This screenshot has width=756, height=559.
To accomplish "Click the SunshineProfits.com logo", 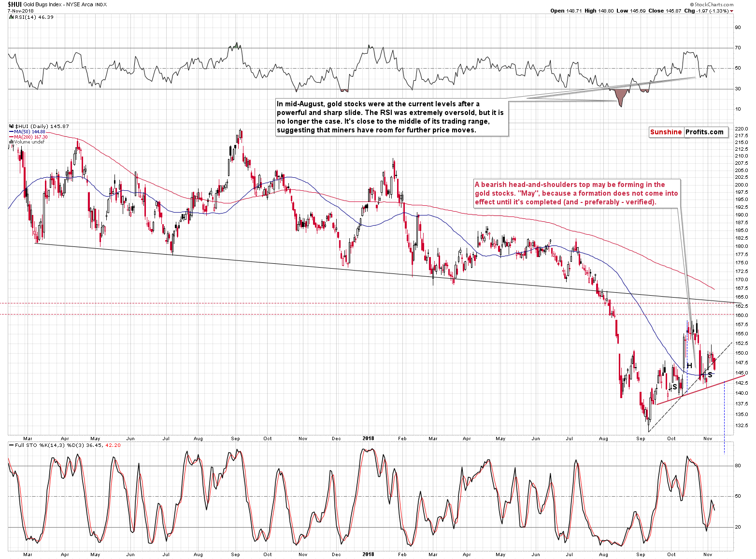I will 689,132.
